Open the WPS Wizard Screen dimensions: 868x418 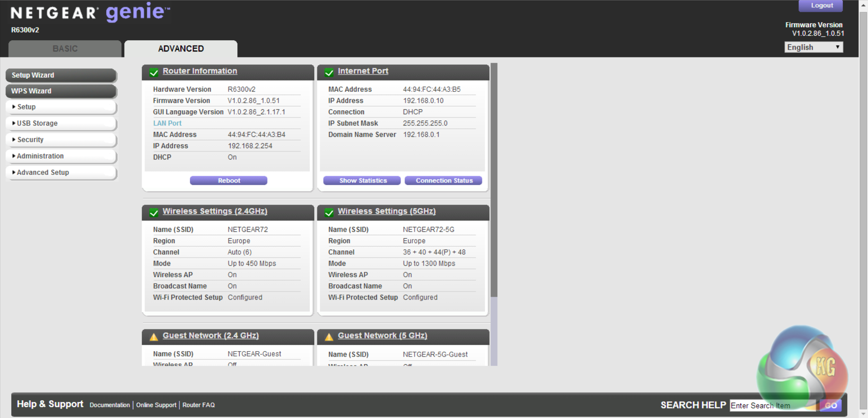point(61,91)
